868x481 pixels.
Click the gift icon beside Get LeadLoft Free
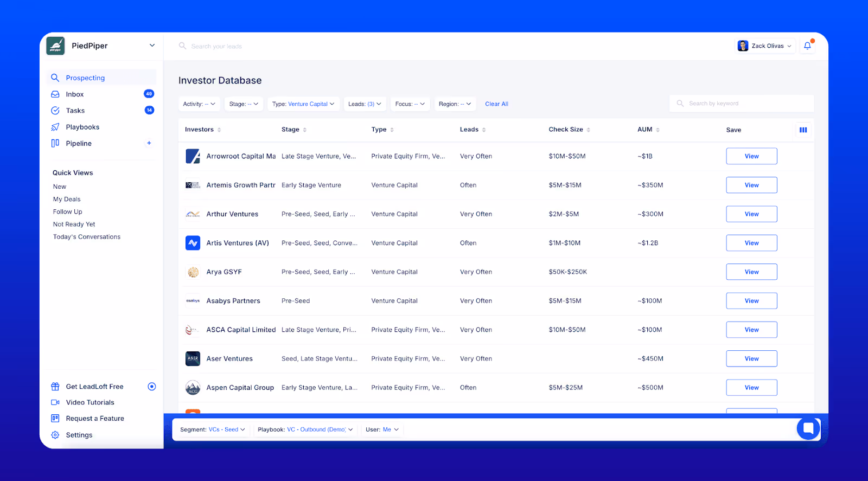pos(55,387)
